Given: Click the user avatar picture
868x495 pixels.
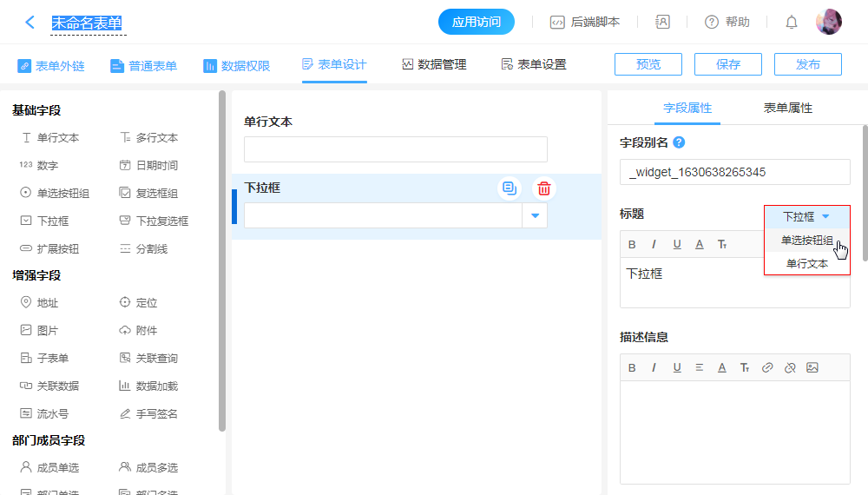Looking at the screenshot, I should 828,23.
